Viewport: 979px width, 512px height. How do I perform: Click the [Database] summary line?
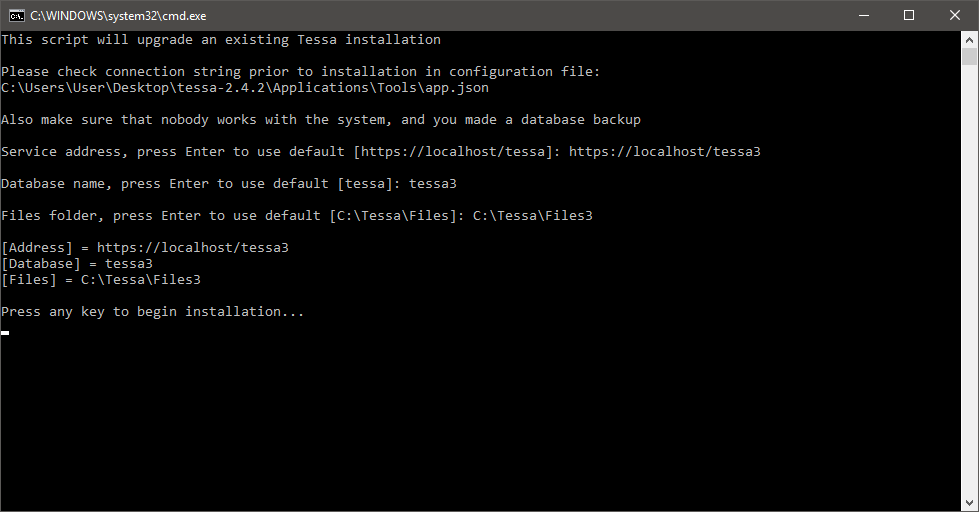(77, 263)
